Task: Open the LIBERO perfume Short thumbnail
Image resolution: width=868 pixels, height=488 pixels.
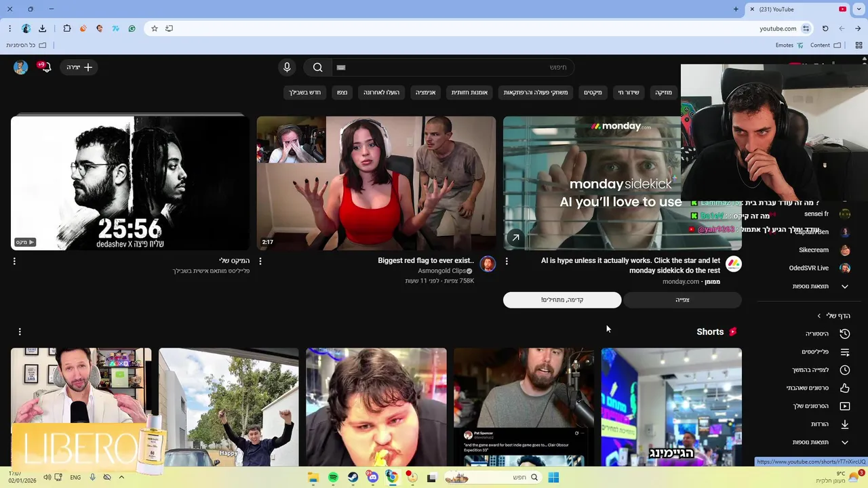Action: 81,407
